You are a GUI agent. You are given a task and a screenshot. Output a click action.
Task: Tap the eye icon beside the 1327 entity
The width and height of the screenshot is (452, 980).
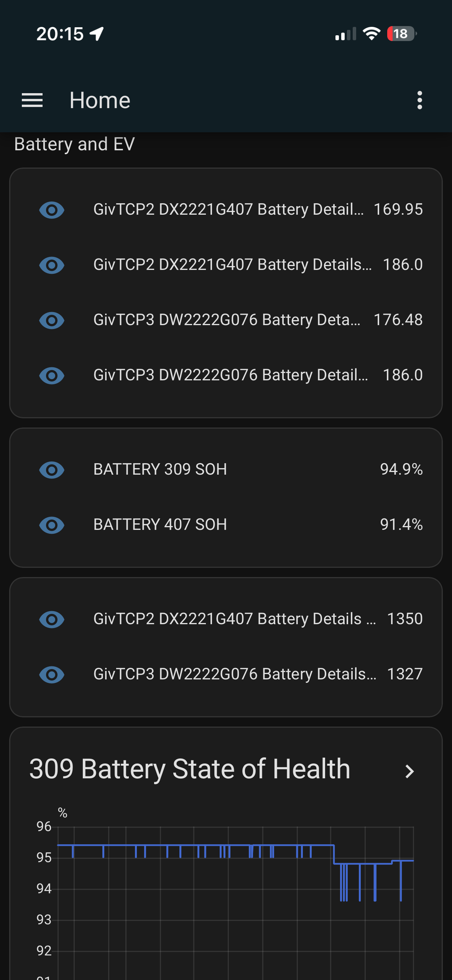point(52,674)
